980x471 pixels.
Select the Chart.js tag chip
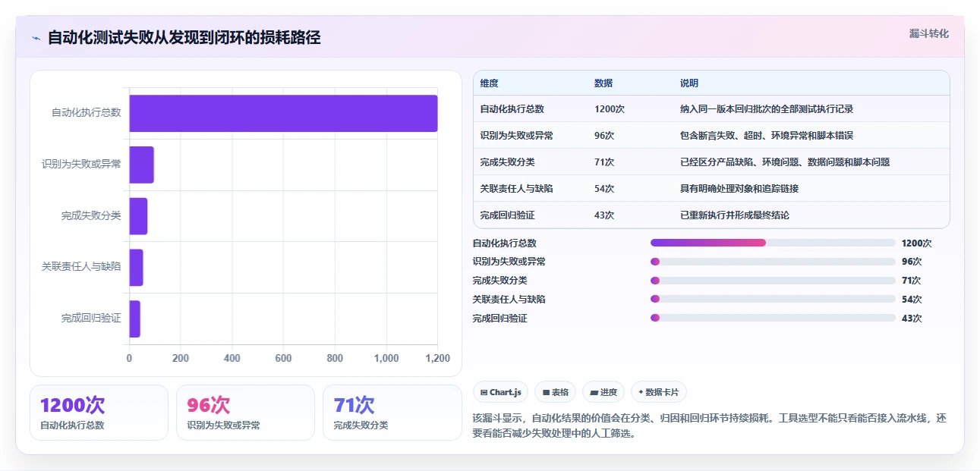pyautogui.click(x=501, y=392)
